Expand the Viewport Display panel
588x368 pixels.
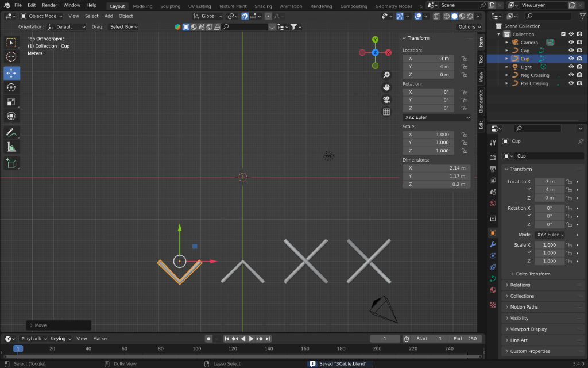pos(528,329)
